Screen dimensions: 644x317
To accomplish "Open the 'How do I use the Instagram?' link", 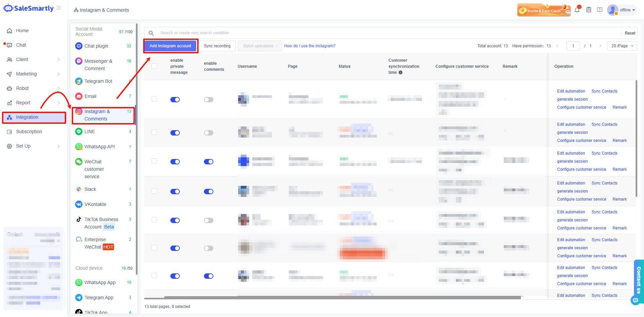I will click(x=310, y=46).
